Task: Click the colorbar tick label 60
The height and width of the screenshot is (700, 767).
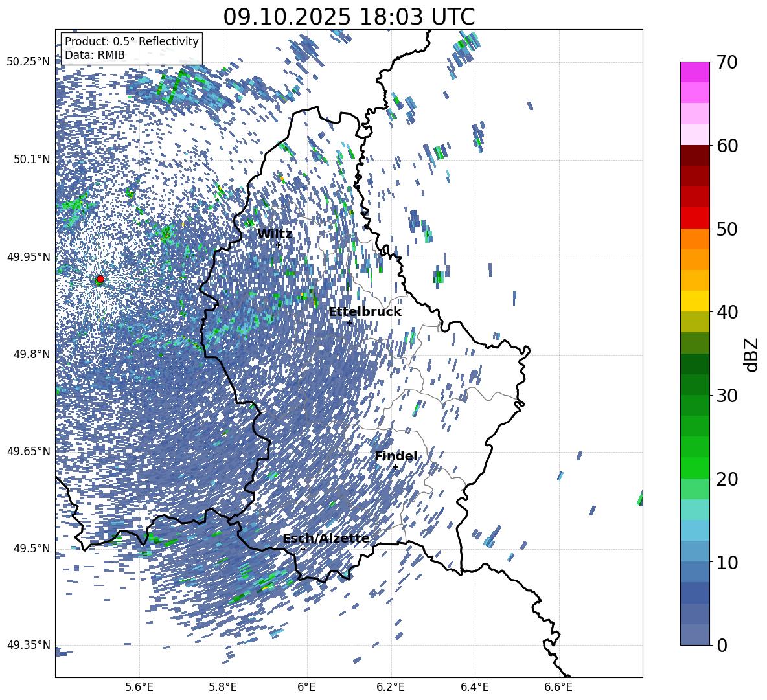Action: point(727,146)
